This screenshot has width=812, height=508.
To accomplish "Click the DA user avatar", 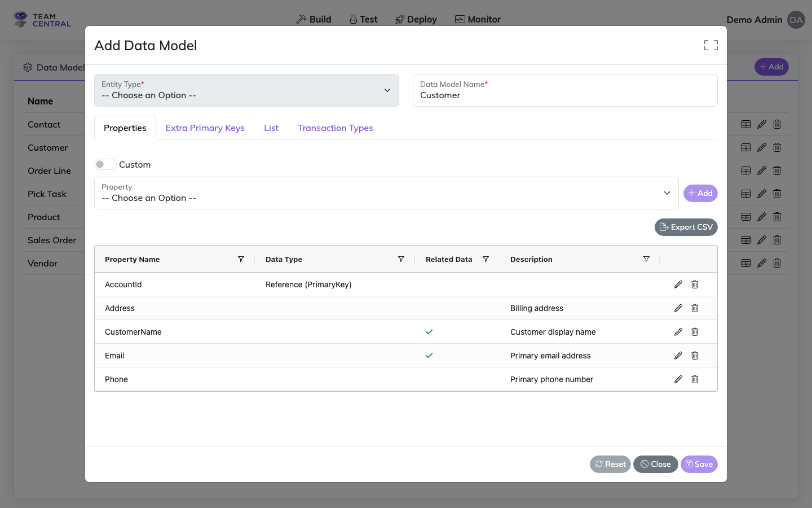I will click(796, 20).
